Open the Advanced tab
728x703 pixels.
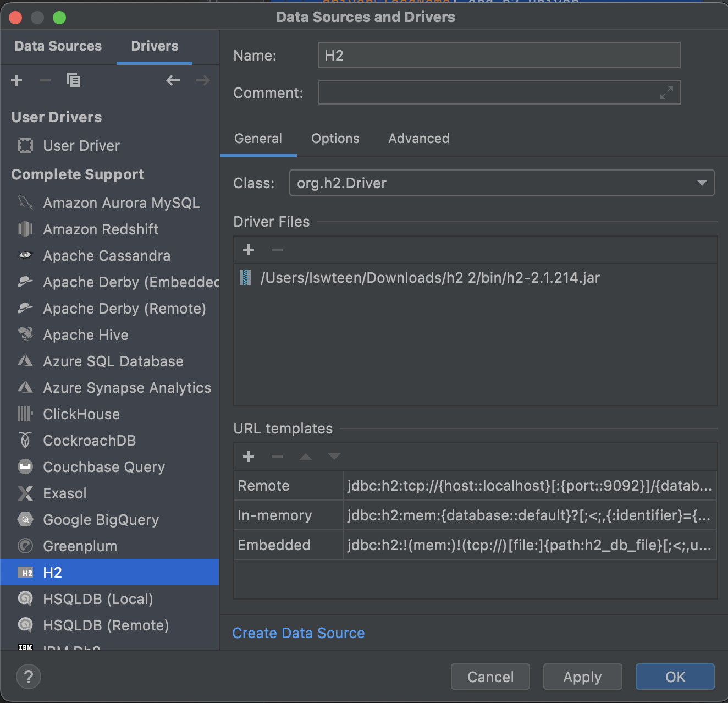[x=419, y=139]
